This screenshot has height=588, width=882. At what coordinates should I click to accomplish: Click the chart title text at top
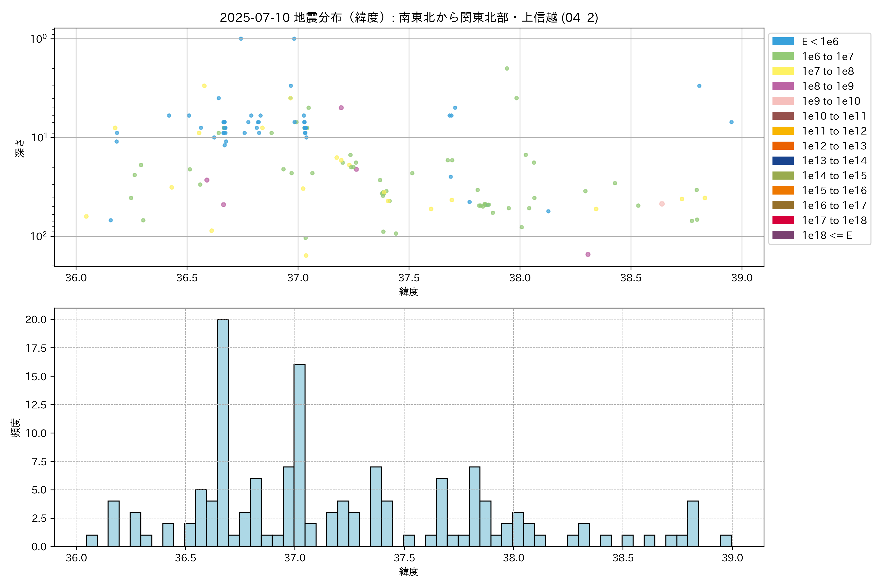point(409,18)
